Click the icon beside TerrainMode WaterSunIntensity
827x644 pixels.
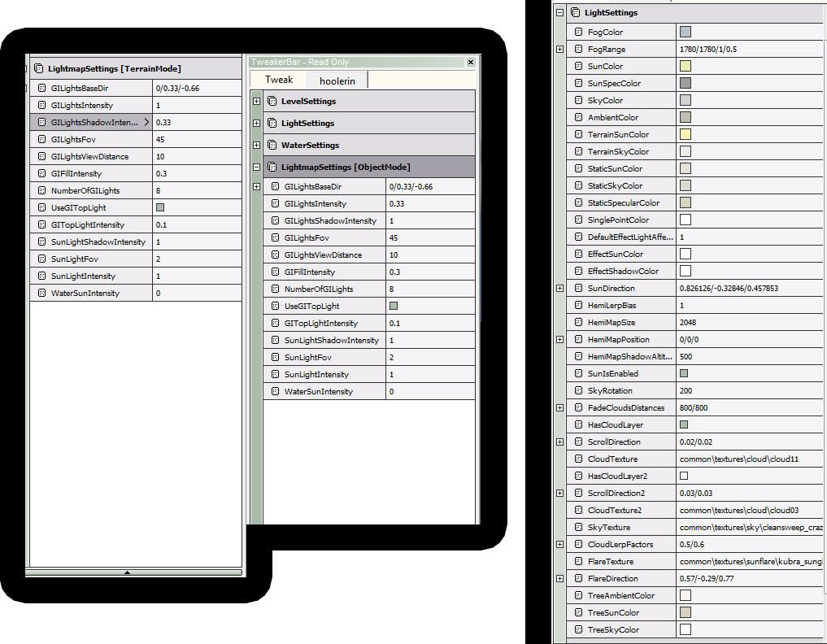coord(41,294)
